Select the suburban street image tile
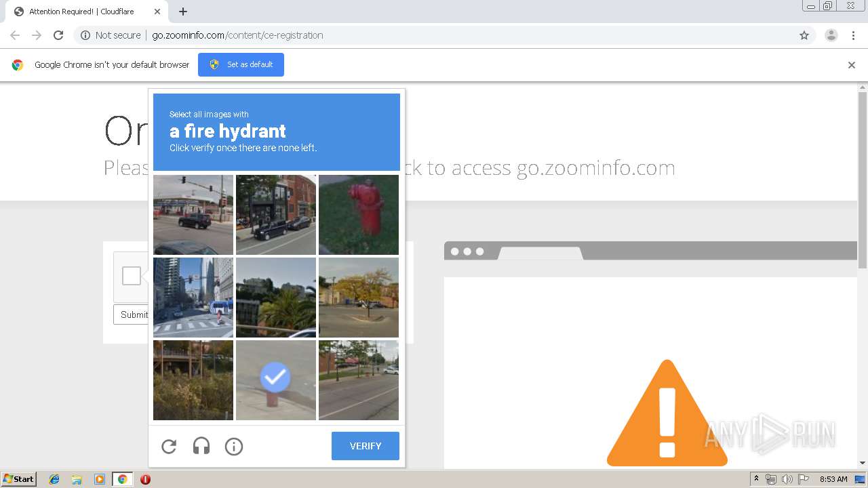The width and height of the screenshot is (868, 488). pyautogui.click(x=359, y=380)
